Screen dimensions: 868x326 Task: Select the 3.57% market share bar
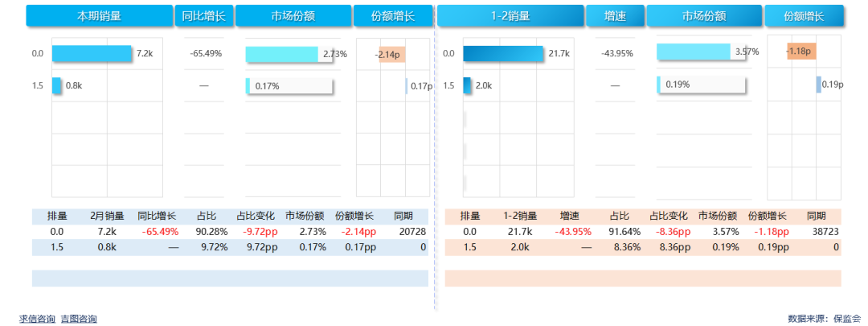point(693,52)
